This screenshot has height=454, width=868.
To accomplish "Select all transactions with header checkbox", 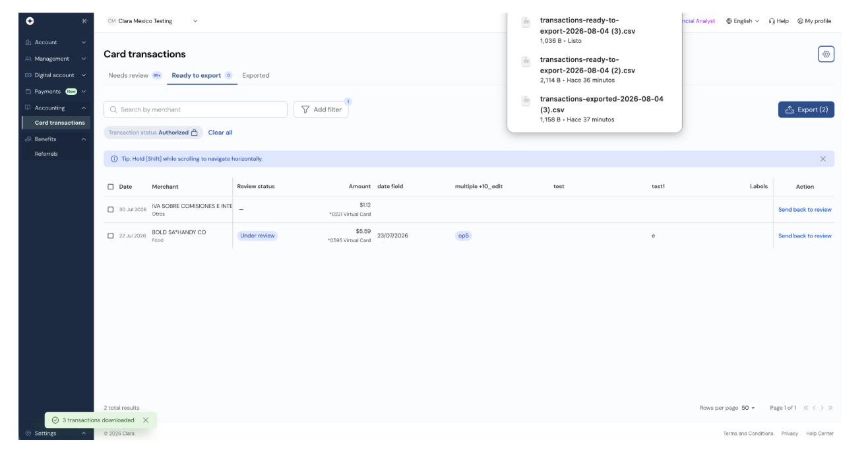I will pyautogui.click(x=111, y=187).
